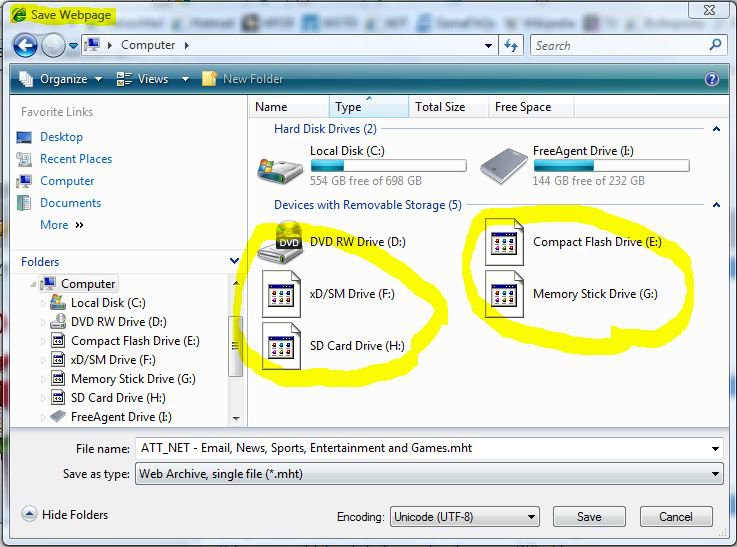Click the New Folder button
This screenshot has height=547, width=737.
click(243, 79)
